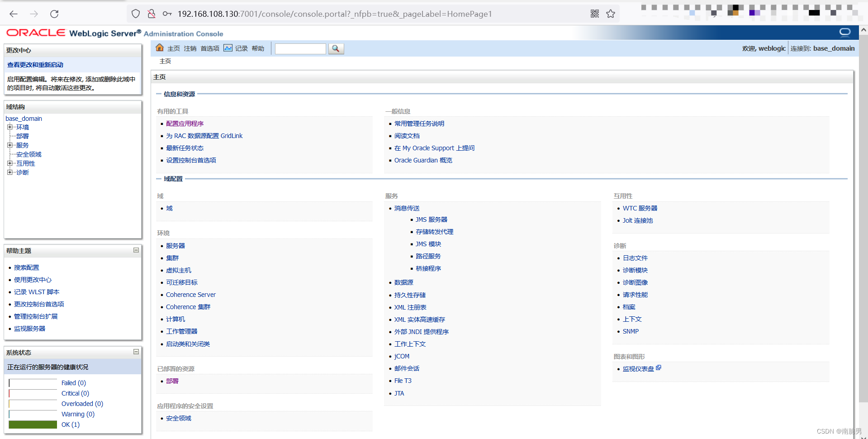Viewport: 868px width, 439px height.
Task: Click the browser URL address field
Action: [x=335, y=14]
